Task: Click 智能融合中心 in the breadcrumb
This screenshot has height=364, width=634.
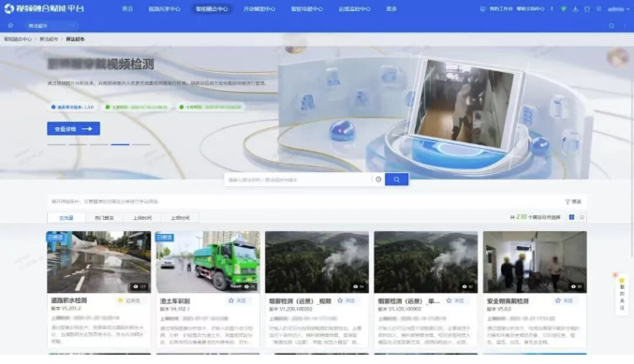Action: (x=18, y=39)
